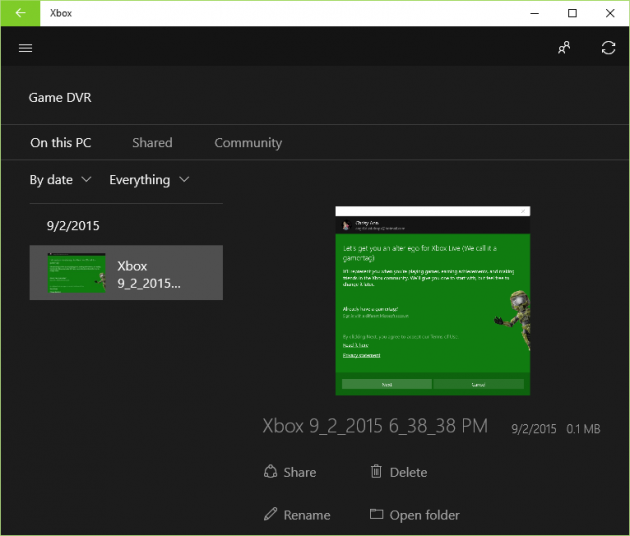The width and height of the screenshot is (630, 536).
Task: Click the Rename button label
Action: [307, 515]
